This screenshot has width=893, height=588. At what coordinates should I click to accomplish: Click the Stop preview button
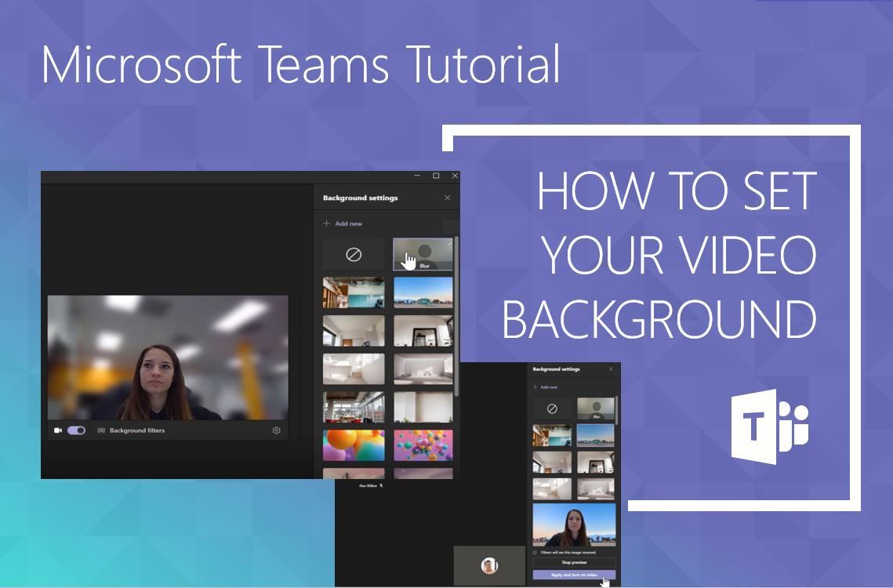point(574,562)
